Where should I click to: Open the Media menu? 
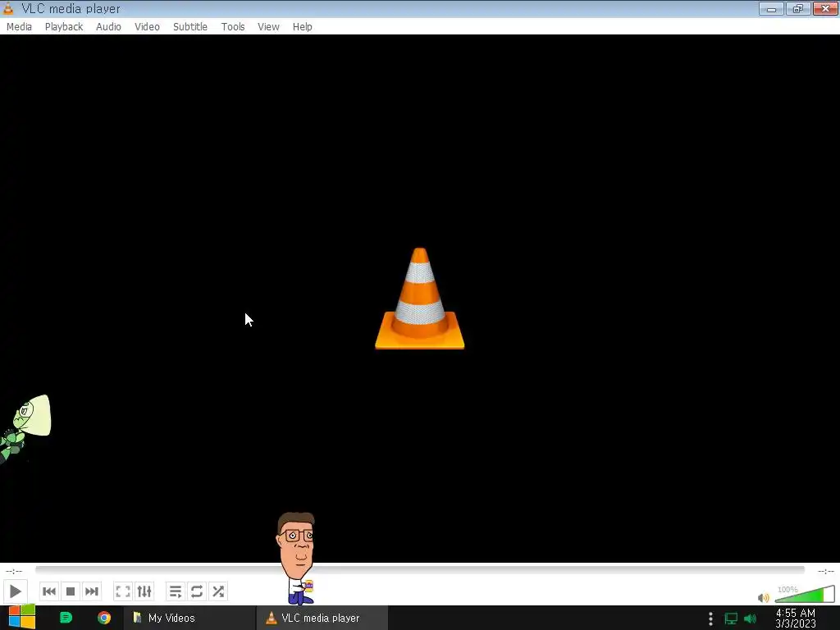coord(20,27)
